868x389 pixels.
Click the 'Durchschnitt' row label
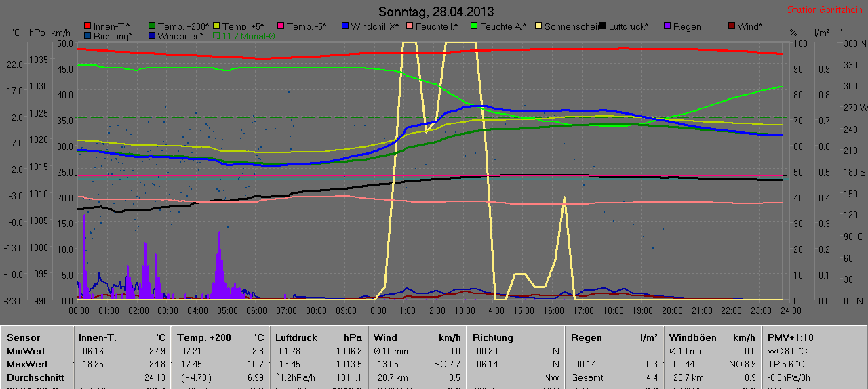(35, 377)
